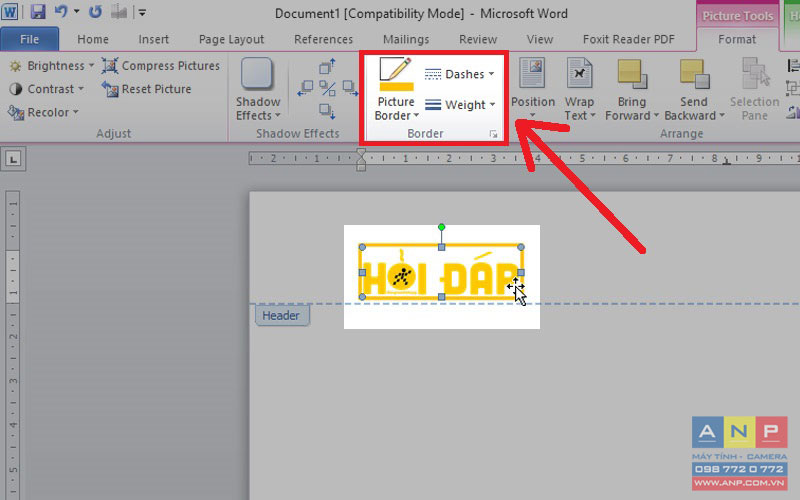The width and height of the screenshot is (800, 500).
Task: Click the Send Backward icon
Action: (x=694, y=74)
